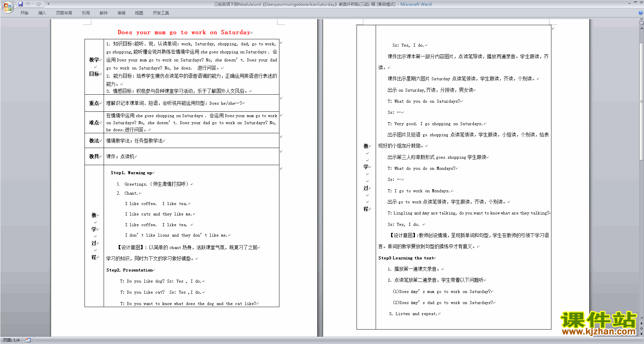Click '1. 播放第一遍课文录音。' line
The height and width of the screenshot is (344, 644).
(414, 269)
